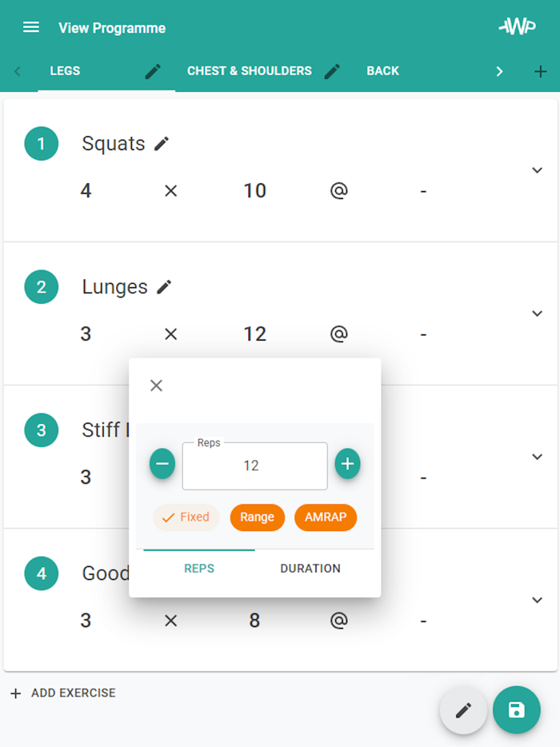Increase reps with the plus stepper
560x747 pixels.
click(347, 463)
